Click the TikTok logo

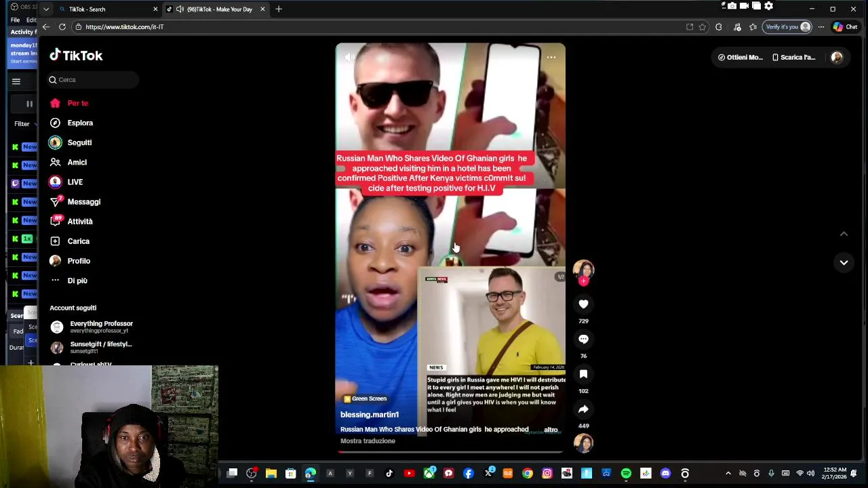[x=76, y=56]
